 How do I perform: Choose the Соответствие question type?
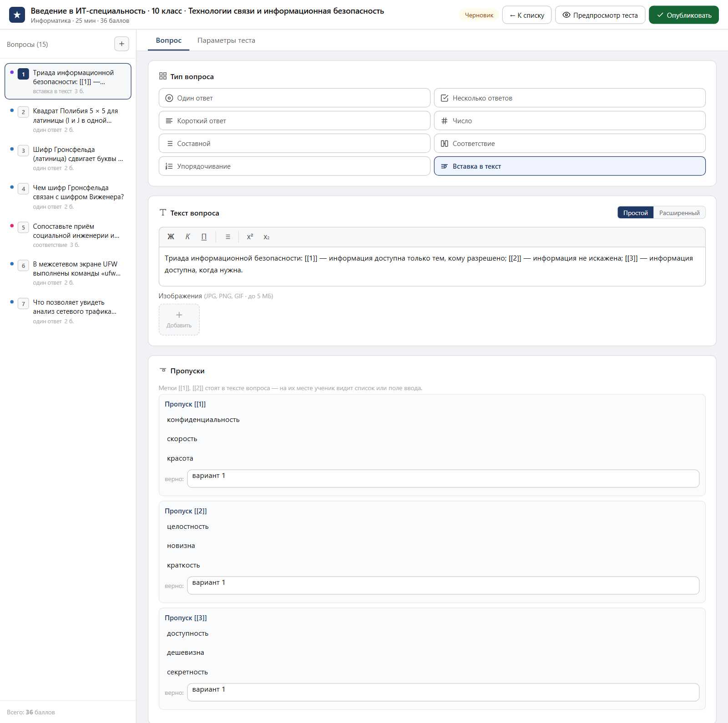click(570, 144)
